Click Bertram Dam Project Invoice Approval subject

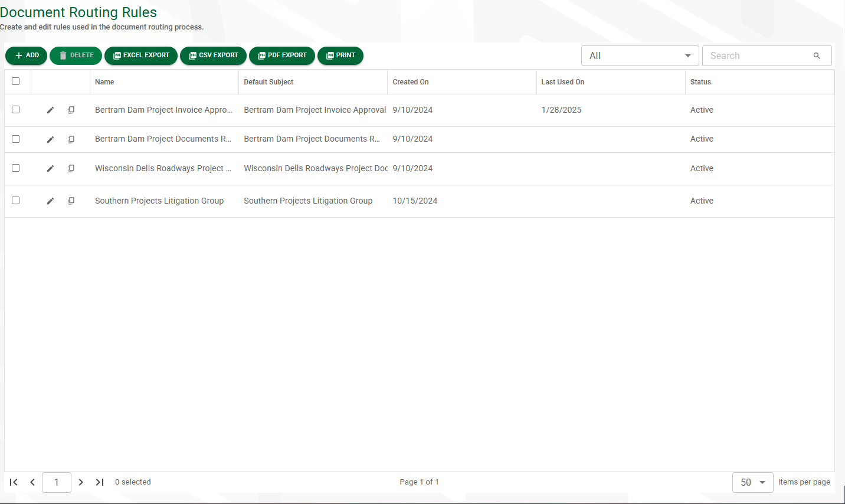click(315, 110)
